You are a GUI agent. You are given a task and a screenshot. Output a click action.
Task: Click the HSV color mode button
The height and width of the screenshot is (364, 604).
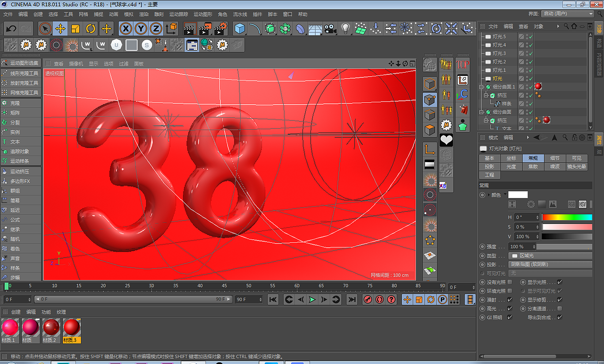pos(582,204)
